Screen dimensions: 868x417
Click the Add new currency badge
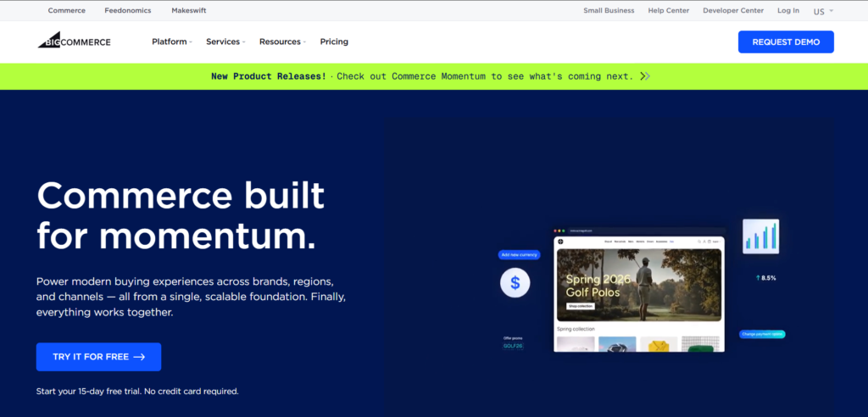point(520,255)
